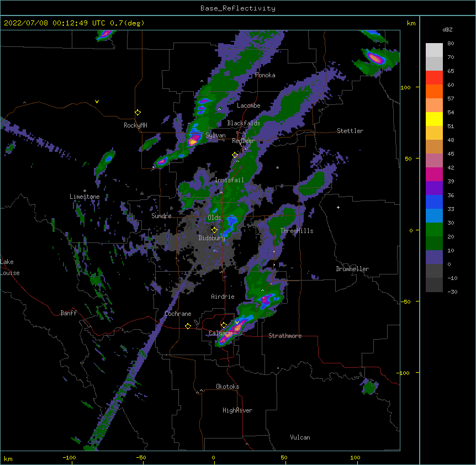Click the Drumheller label
The width and height of the screenshot is (476, 465).
[352, 269]
